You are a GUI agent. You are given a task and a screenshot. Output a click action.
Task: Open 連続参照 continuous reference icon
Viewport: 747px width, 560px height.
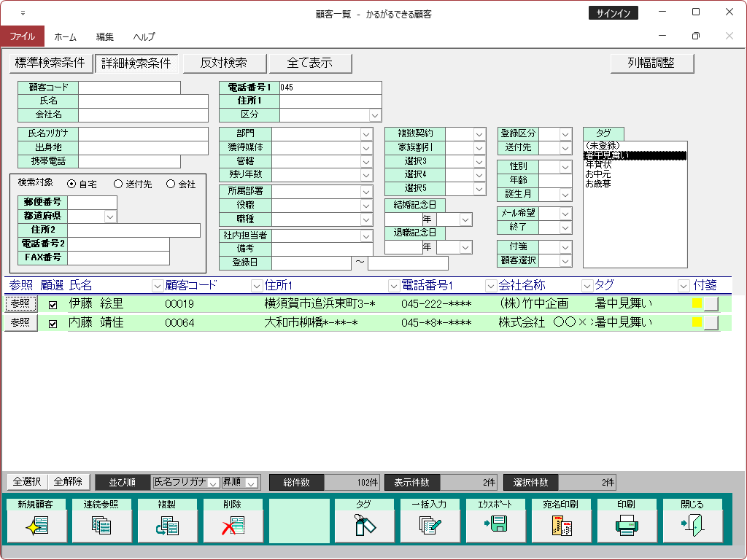pos(102,525)
